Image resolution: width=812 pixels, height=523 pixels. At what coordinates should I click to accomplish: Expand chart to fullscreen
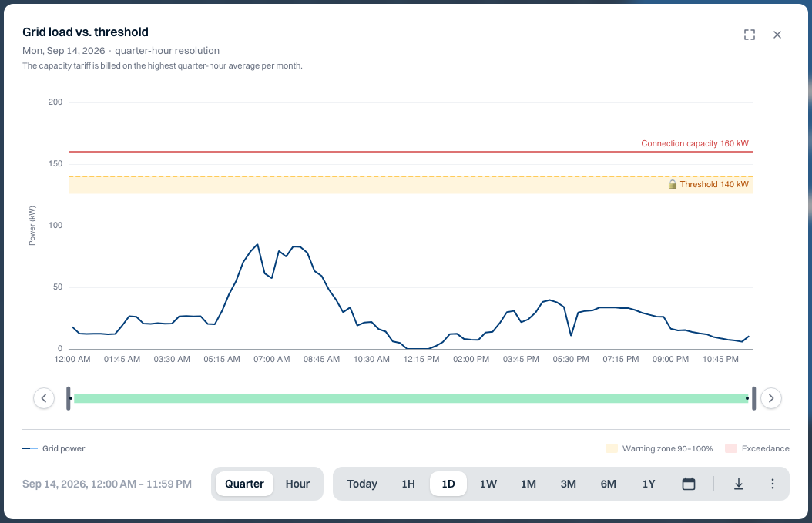coord(750,35)
